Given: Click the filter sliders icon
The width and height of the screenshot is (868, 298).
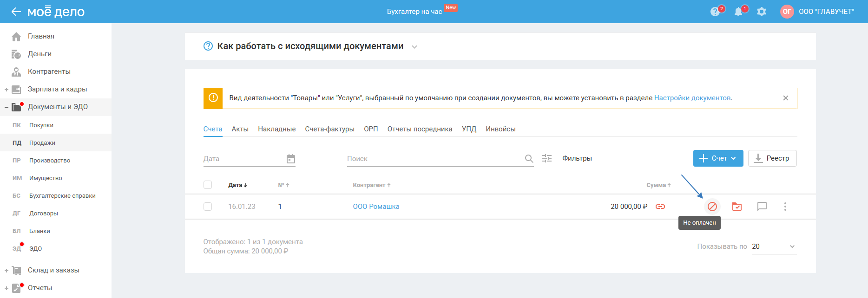Looking at the screenshot, I should [547, 158].
